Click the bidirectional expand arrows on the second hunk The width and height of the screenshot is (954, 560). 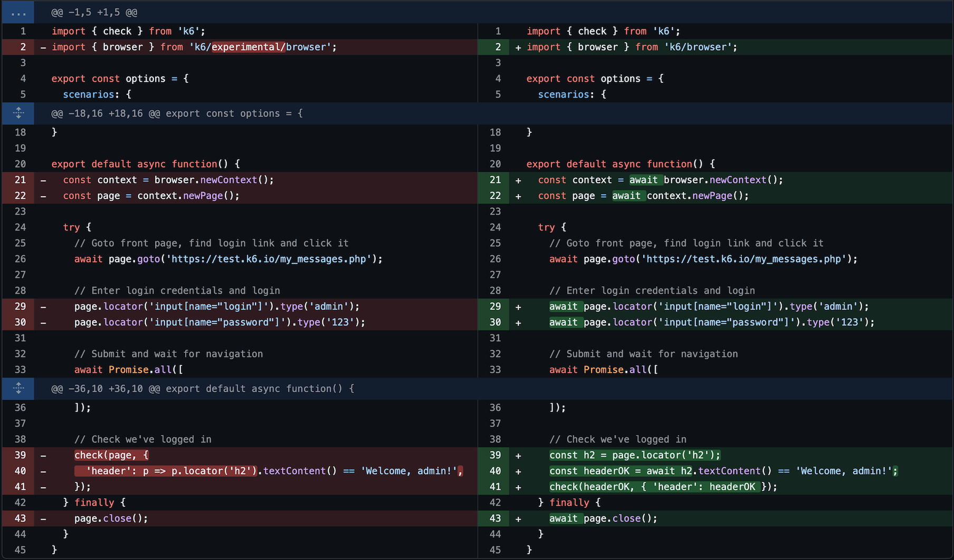(18, 113)
